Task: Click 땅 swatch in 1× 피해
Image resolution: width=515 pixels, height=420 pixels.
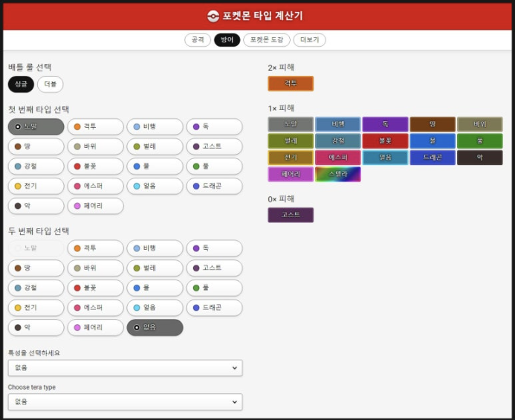Action: coord(433,124)
